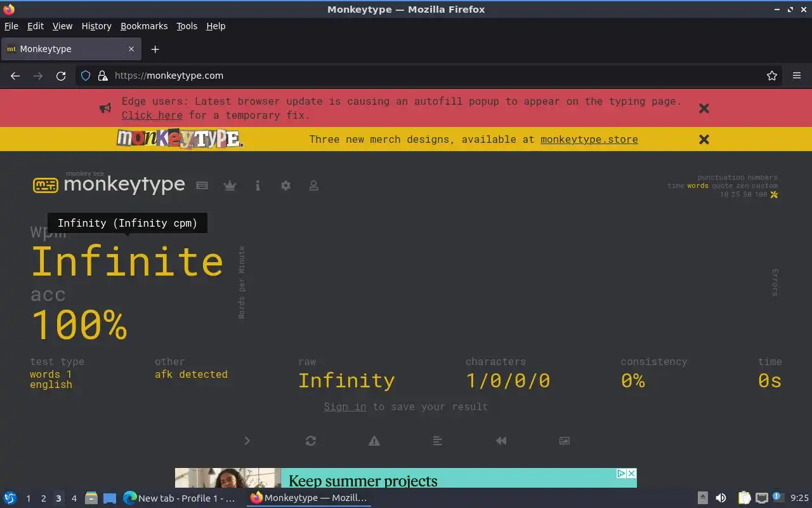812x508 pixels.
Task: Set word count to 10
Action: (724, 195)
